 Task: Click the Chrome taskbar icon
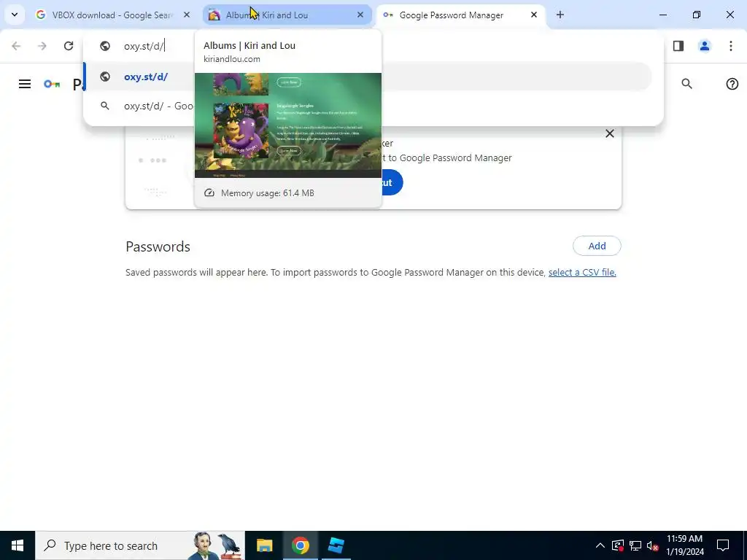(300, 545)
